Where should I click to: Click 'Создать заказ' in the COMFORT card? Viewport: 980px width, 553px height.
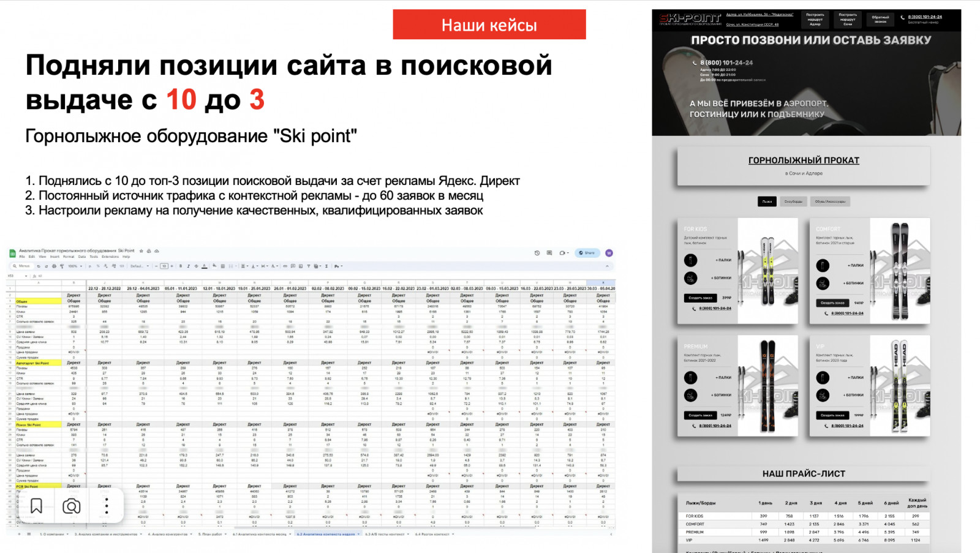pyautogui.click(x=832, y=303)
